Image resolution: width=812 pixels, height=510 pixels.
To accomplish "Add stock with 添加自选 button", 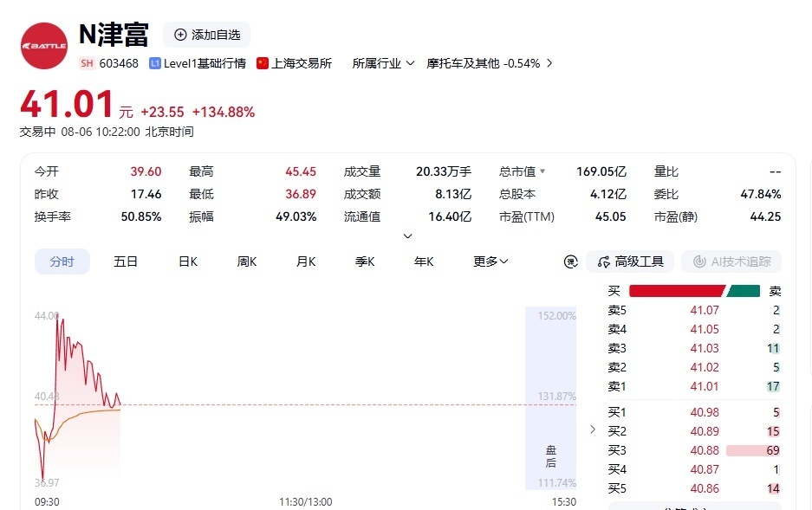I will coord(206,35).
